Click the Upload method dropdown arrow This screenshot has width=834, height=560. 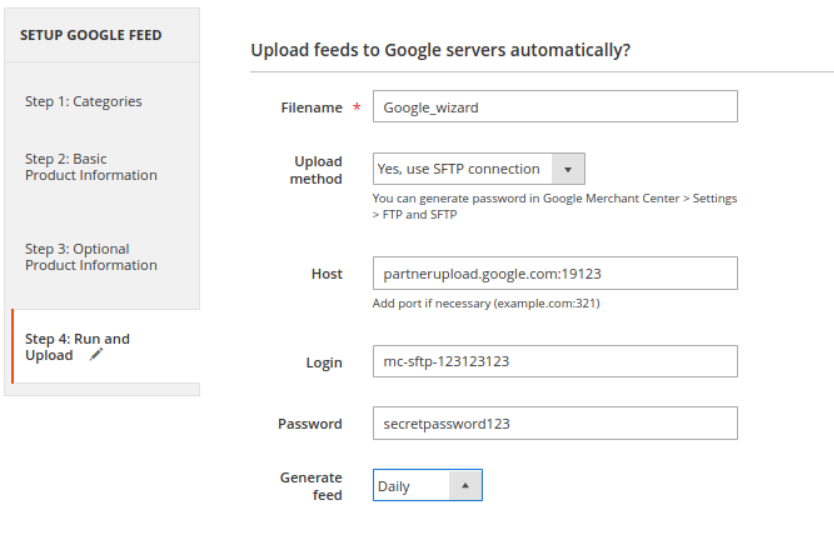(x=568, y=169)
